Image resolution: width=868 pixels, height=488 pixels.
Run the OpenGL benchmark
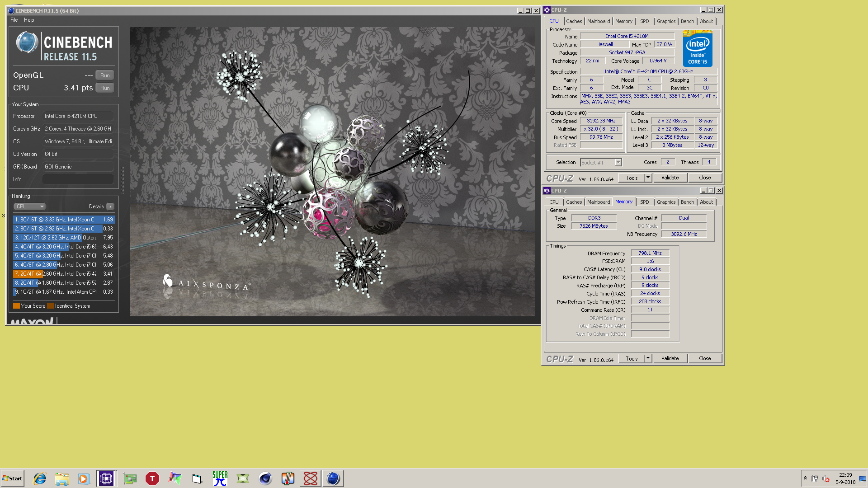pyautogui.click(x=105, y=75)
